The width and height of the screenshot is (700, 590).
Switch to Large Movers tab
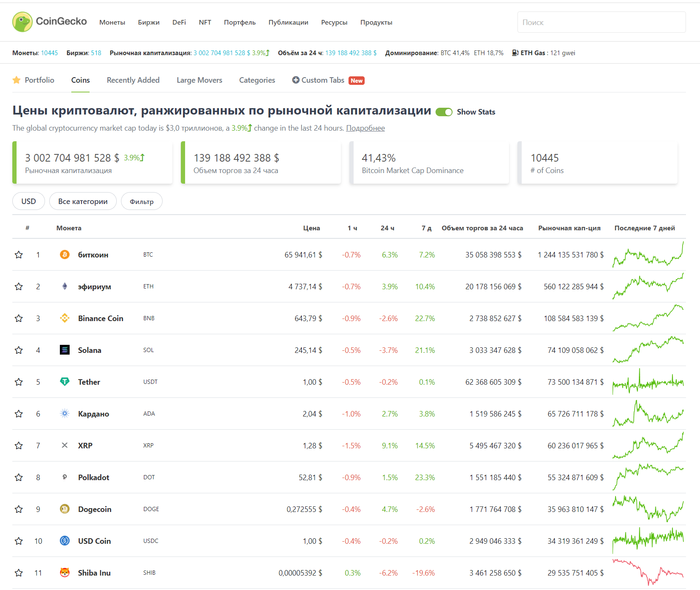[x=200, y=80]
